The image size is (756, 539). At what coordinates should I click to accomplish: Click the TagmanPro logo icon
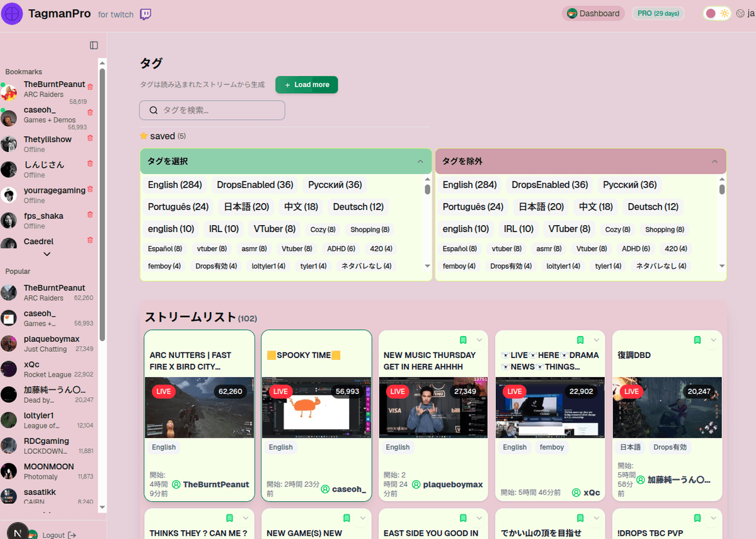point(12,13)
